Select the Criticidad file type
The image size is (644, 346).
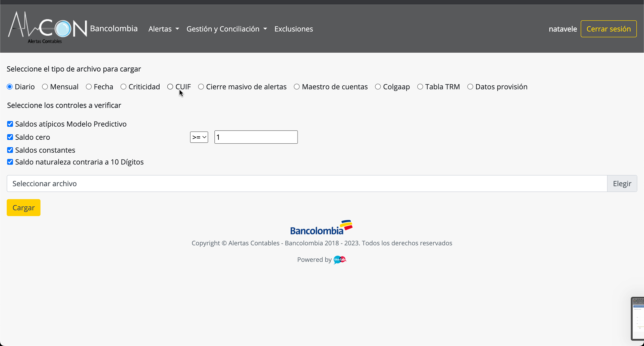(123, 87)
